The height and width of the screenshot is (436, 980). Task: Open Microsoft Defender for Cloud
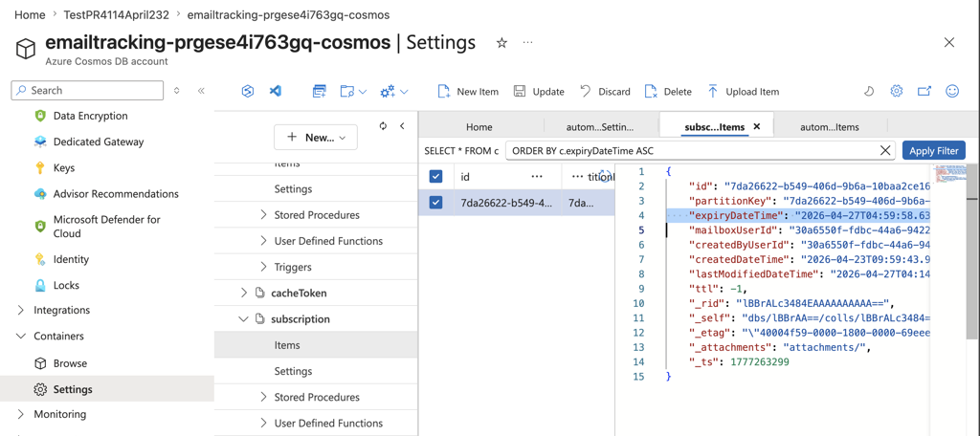[98, 226]
